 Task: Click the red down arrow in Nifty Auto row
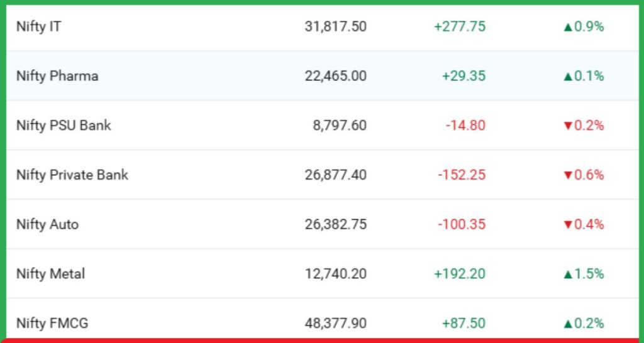(x=569, y=225)
